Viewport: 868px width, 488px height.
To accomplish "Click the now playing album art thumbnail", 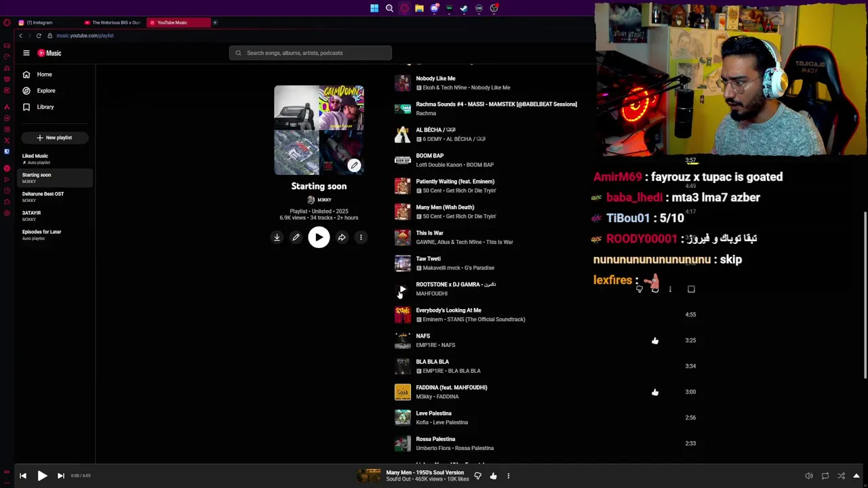I will pos(370,476).
